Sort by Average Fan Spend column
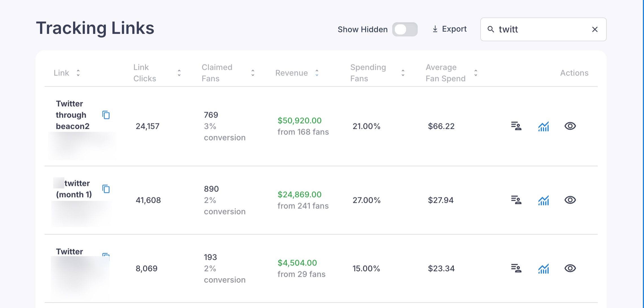This screenshot has height=308, width=644. pos(476,73)
